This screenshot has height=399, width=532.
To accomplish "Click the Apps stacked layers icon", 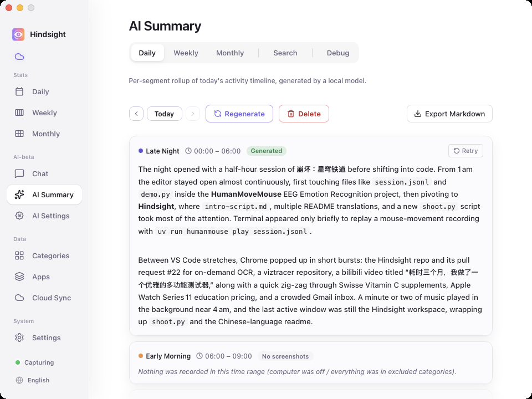I will point(19,277).
